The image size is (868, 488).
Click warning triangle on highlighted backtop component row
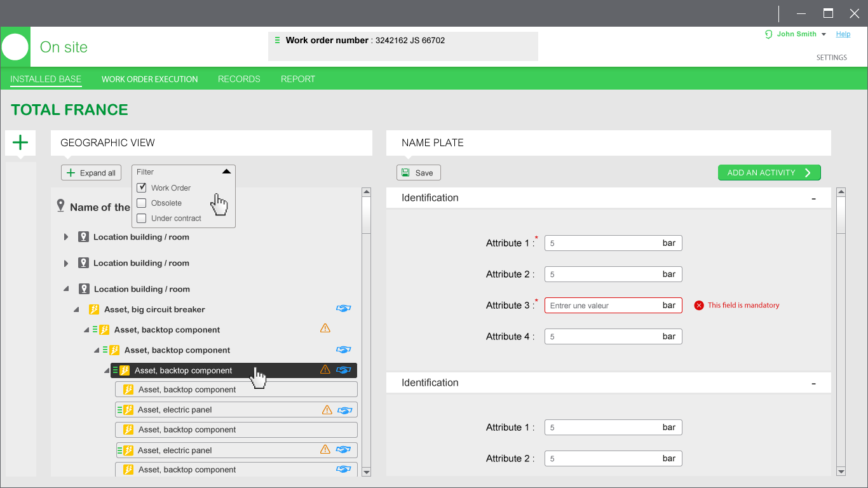tap(325, 369)
